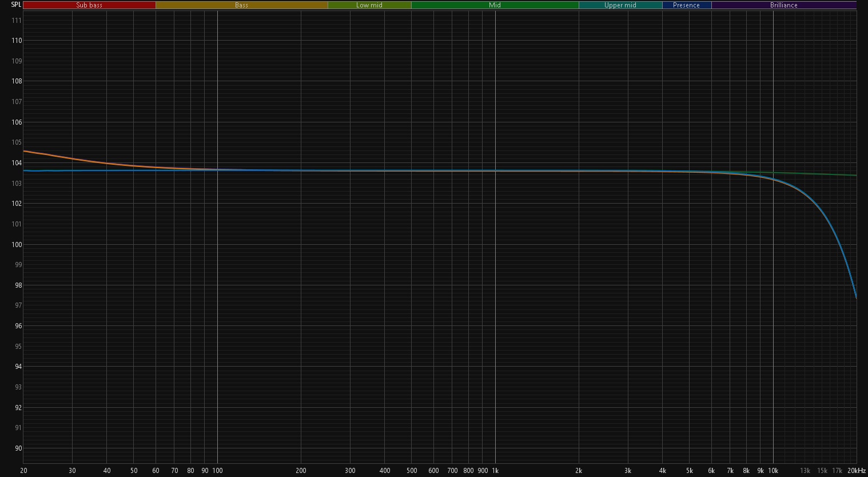Click the 104 value on the SPL axis
The image size is (868, 477).
[17, 163]
